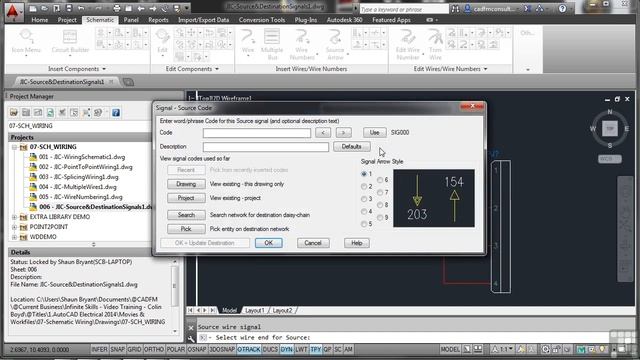Click the open project folder icon in Project Manager
This screenshot has width=640, height=360.
14,113
